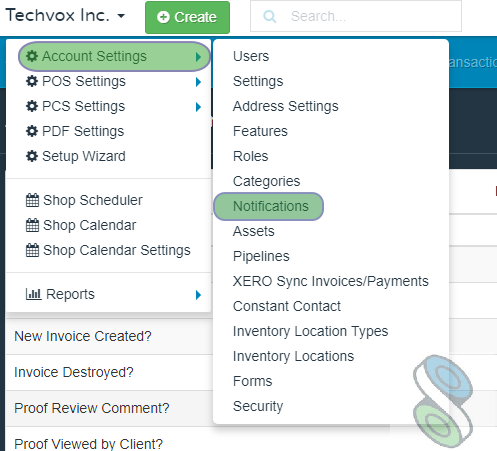Click the gear icon beside Setup Wizard
The image size is (497, 451).
coord(32,156)
